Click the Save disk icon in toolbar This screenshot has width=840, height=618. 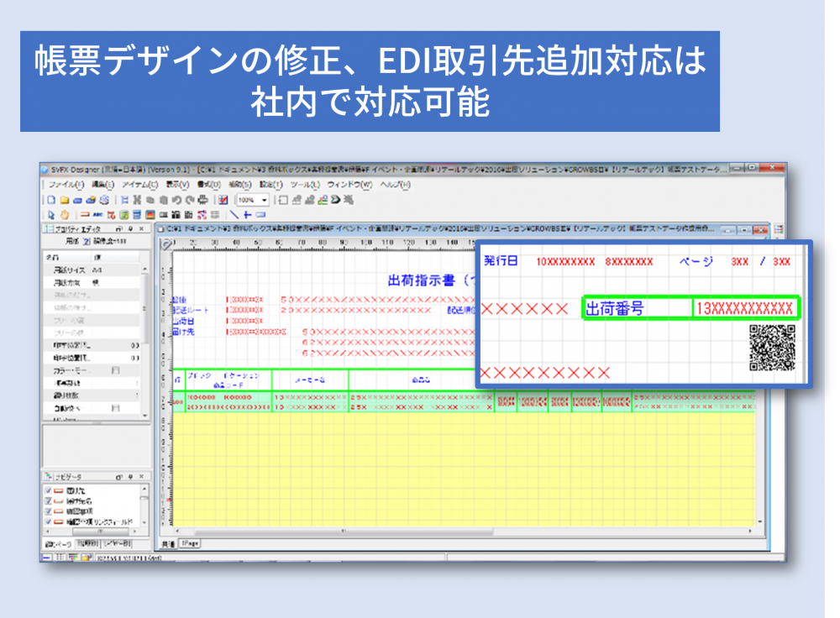tap(77, 200)
